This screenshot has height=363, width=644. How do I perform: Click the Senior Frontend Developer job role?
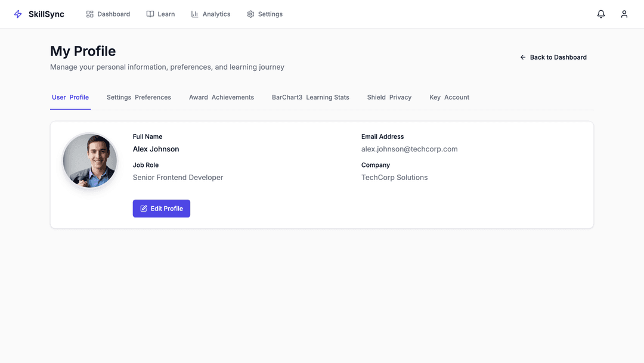[x=178, y=178]
